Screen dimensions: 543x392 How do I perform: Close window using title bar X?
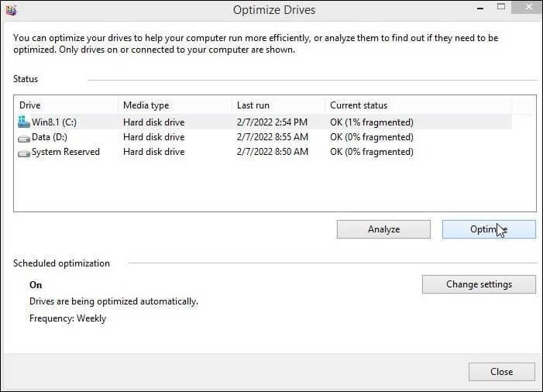tap(528, 7)
